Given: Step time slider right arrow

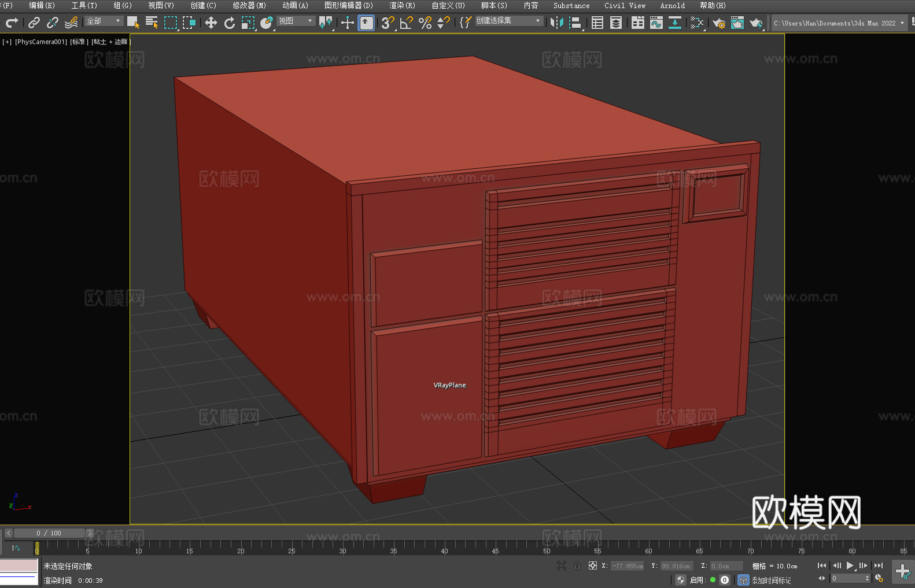Looking at the screenshot, I should coord(90,533).
